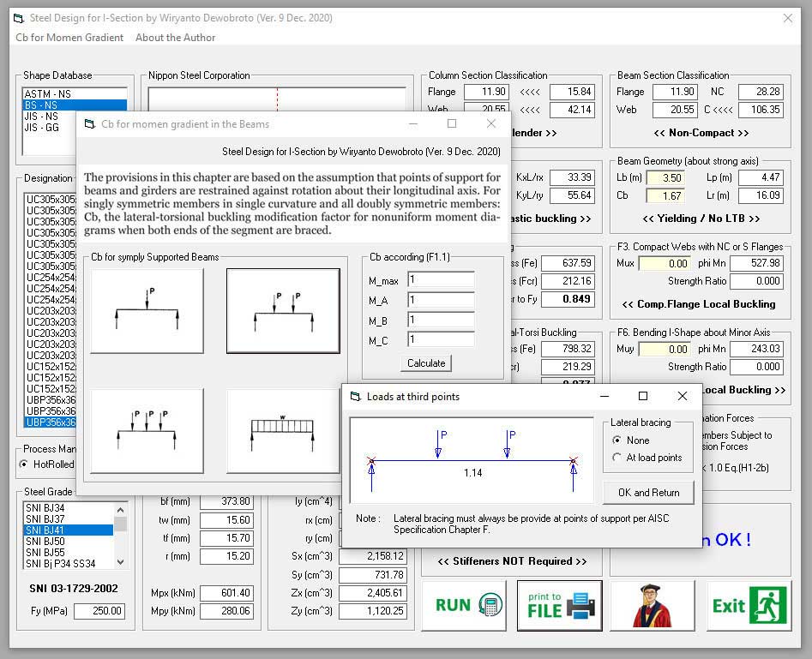Enable At load points lateral bracing
The image size is (812, 659).
point(617,458)
